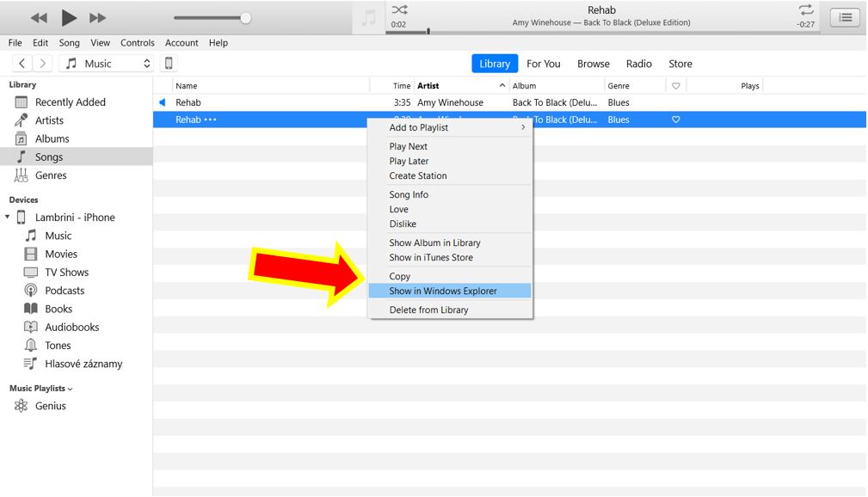Click the heart Love column header
This screenshot has height=497, width=868.
pyautogui.click(x=676, y=86)
